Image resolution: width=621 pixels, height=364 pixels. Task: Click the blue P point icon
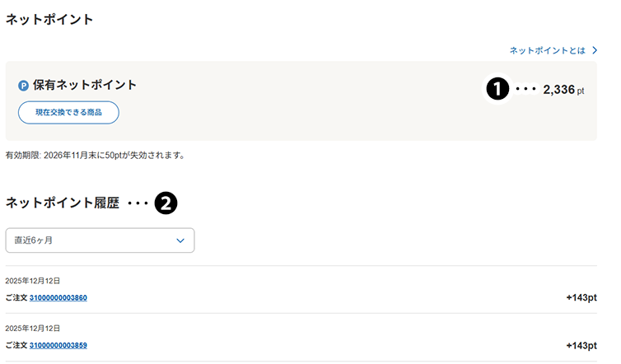[x=23, y=85]
